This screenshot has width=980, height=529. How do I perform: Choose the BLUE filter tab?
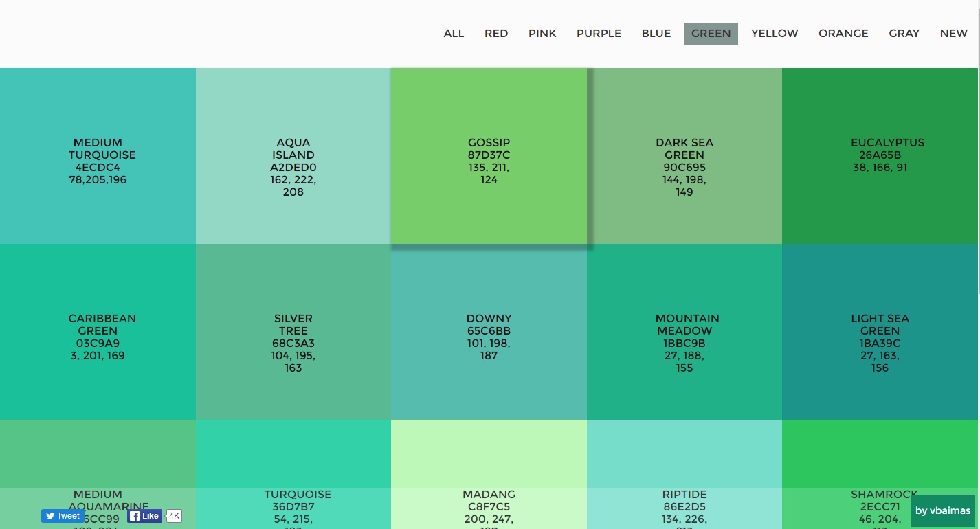(656, 34)
